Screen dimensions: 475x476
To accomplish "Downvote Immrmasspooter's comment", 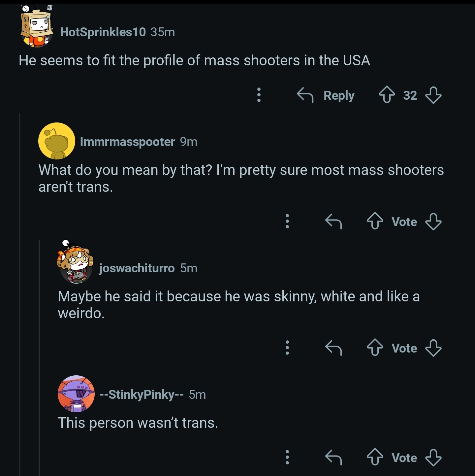I will (x=433, y=221).
